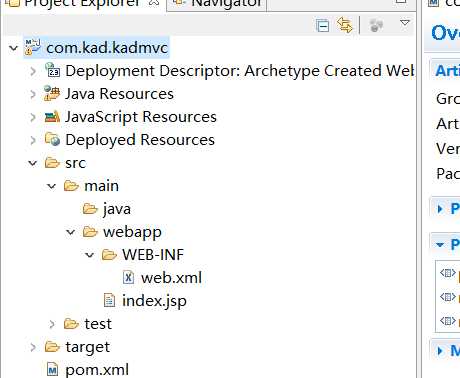The image size is (460, 378).
Task: Click the Collapse All toolbar icon
Action: (x=322, y=26)
